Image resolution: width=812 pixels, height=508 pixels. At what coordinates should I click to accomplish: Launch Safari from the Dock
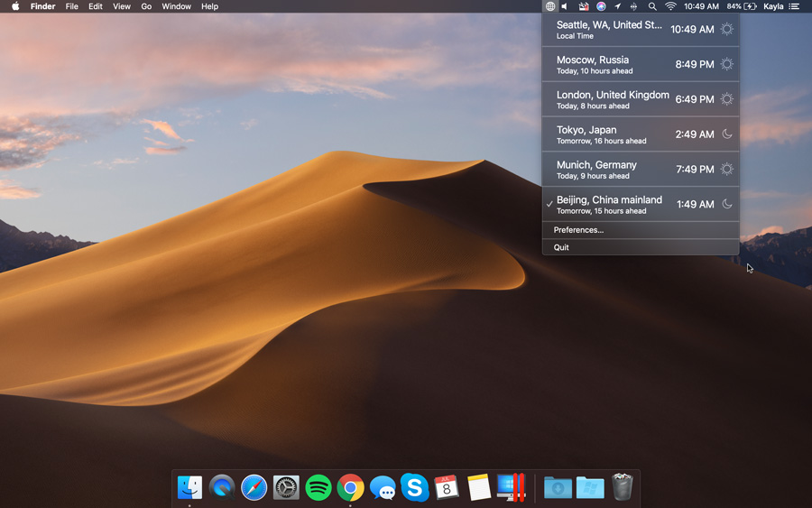pos(254,488)
